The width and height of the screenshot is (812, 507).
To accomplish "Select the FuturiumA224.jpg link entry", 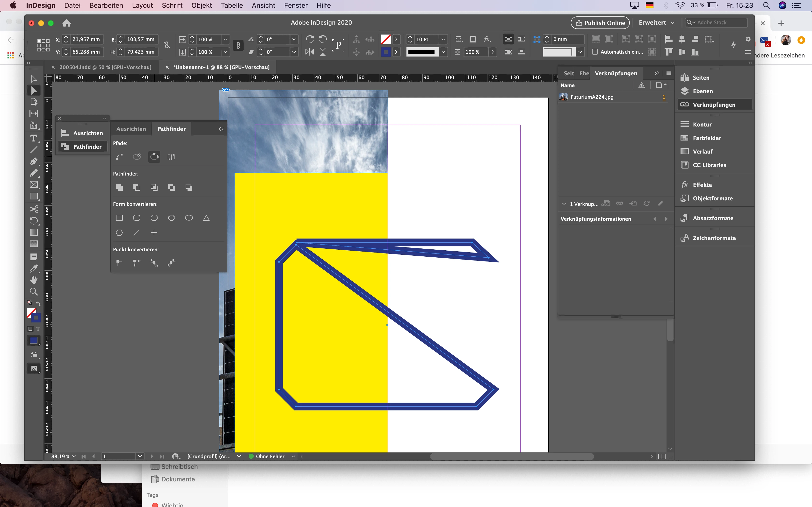I will [x=592, y=97].
